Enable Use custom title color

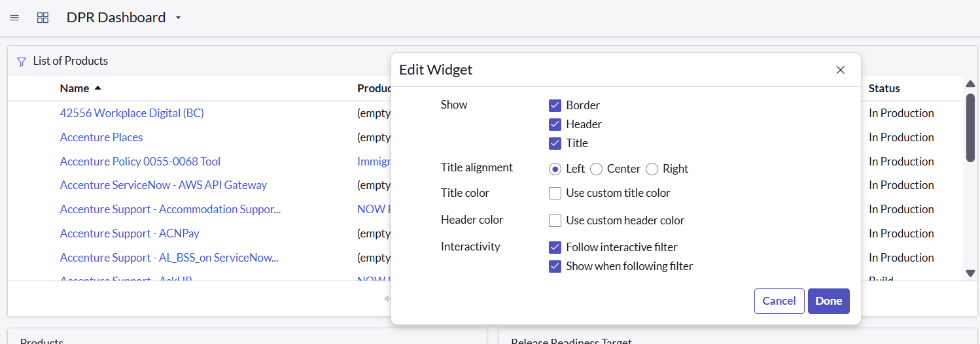(555, 193)
